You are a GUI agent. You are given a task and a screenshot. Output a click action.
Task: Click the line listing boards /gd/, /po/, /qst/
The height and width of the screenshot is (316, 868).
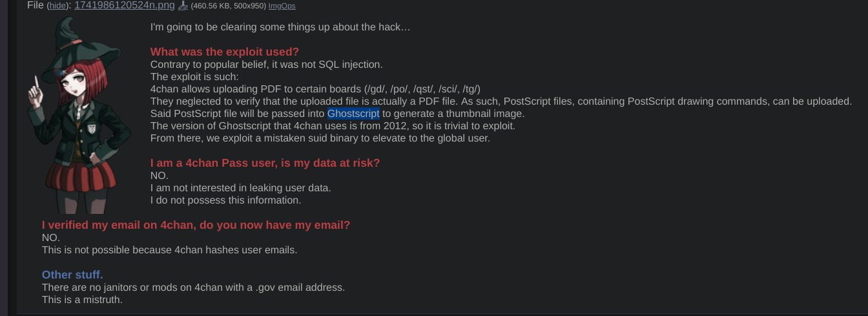pyautogui.click(x=315, y=89)
